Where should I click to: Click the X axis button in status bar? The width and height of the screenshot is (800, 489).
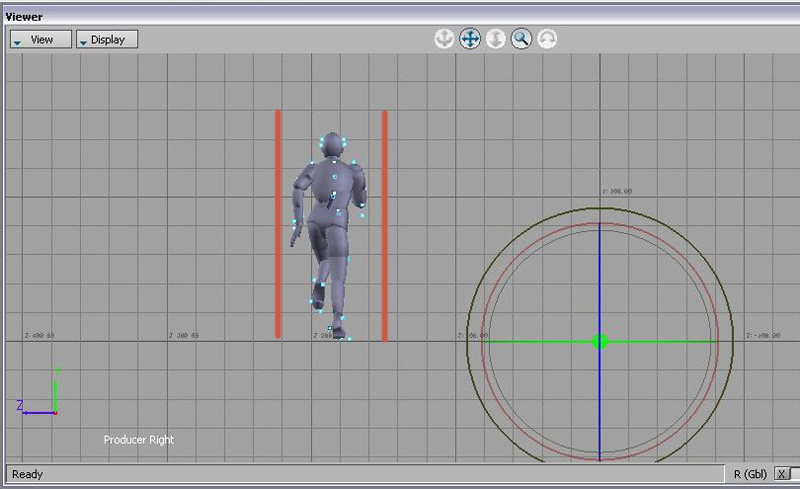pyautogui.click(x=781, y=474)
